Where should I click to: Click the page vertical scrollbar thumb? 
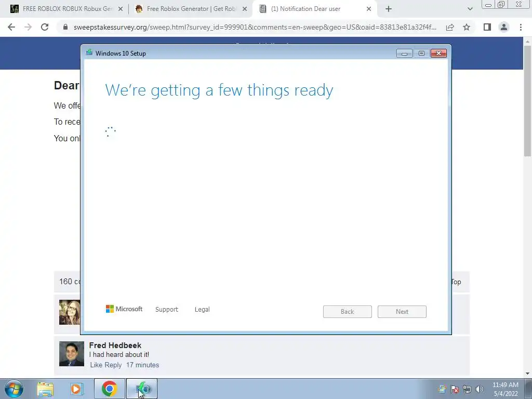coord(527,101)
